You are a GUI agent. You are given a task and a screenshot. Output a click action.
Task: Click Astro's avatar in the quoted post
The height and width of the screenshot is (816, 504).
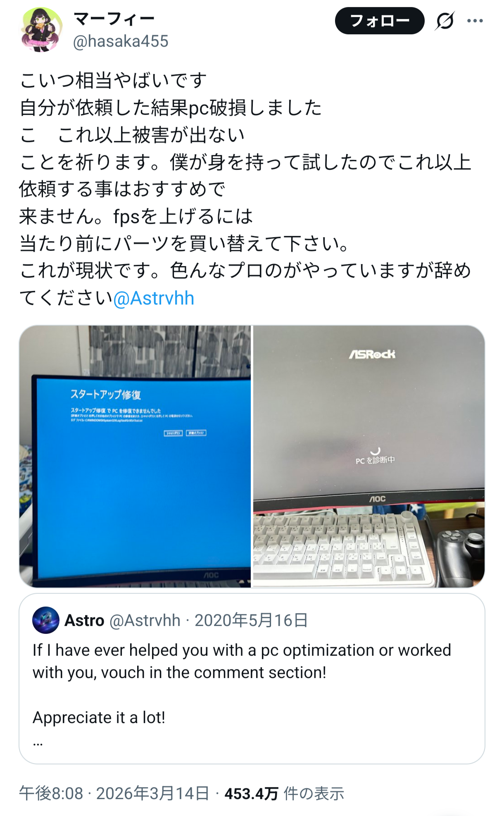pyautogui.click(x=46, y=620)
